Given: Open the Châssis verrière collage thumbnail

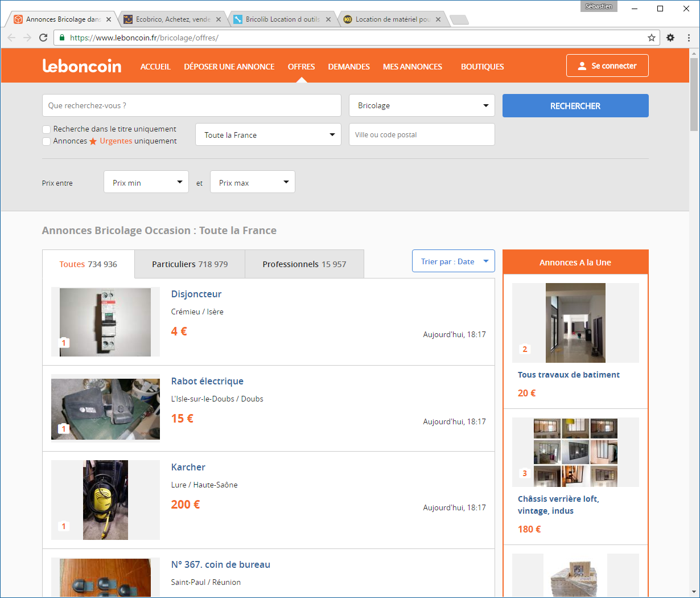Looking at the screenshot, I should [575, 452].
